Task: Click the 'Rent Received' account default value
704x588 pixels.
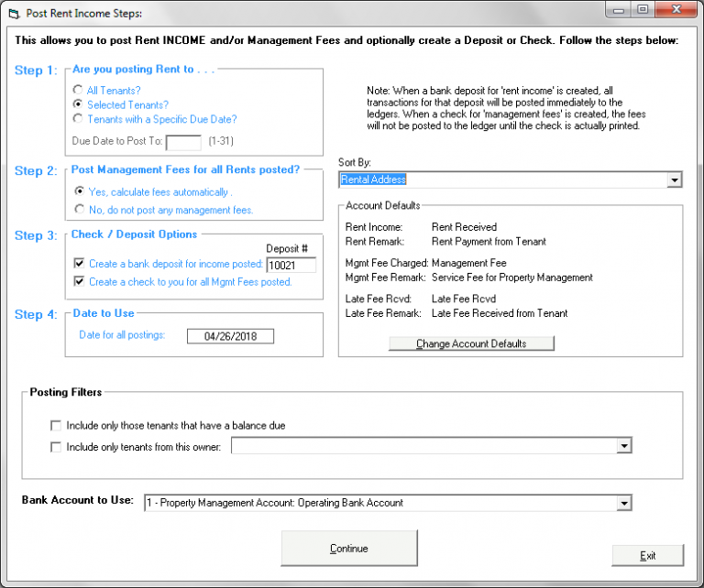Action: (x=464, y=227)
